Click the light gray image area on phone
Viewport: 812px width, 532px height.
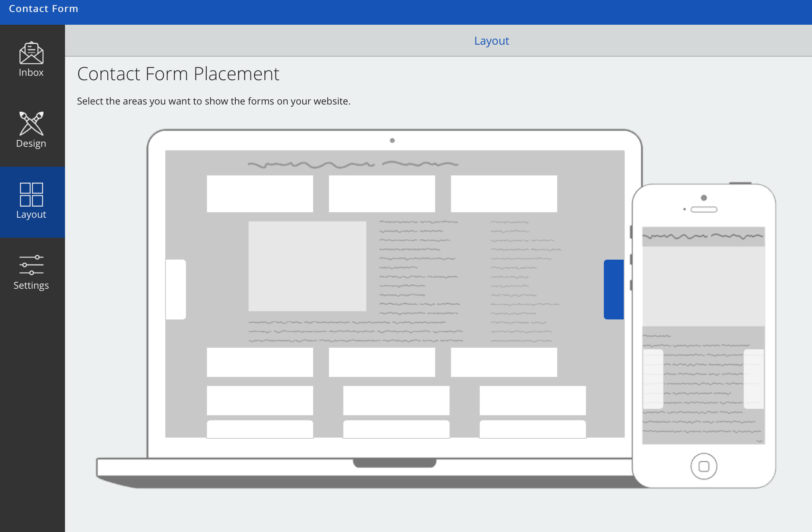[x=703, y=286]
